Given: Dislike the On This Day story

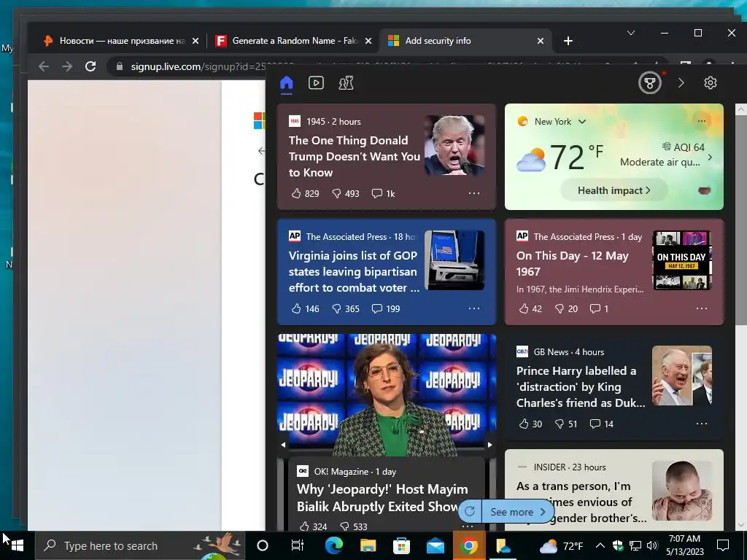Looking at the screenshot, I should coord(566,308).
